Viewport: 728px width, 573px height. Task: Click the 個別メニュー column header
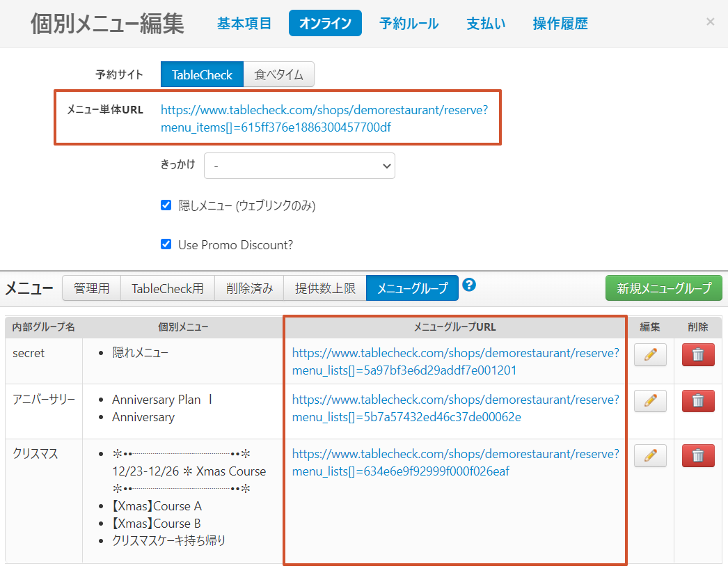[183, 327]
